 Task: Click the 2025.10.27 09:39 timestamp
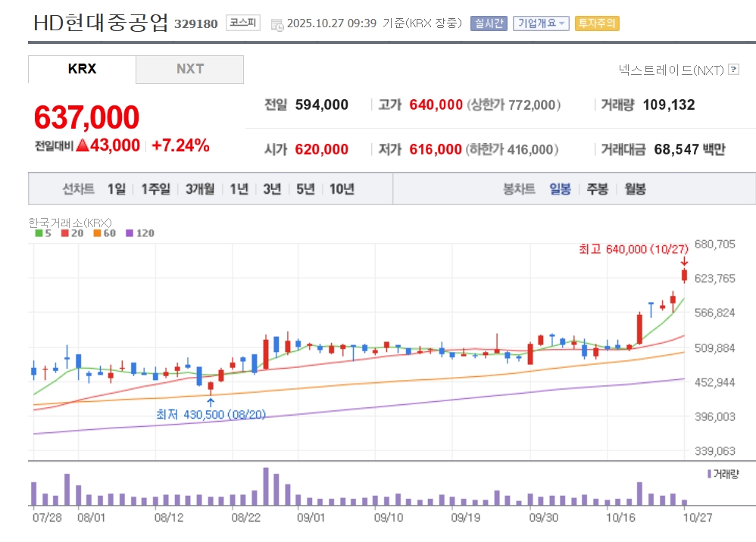(332, 23)
